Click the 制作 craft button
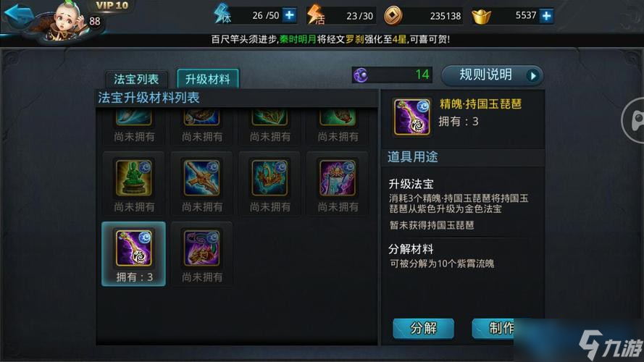The width and height of the screenshot is (644, 362). click(493, 329)
